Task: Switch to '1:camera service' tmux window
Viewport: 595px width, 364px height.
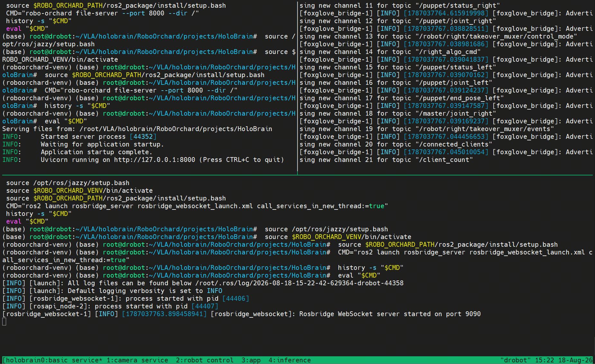Action: 137,360
